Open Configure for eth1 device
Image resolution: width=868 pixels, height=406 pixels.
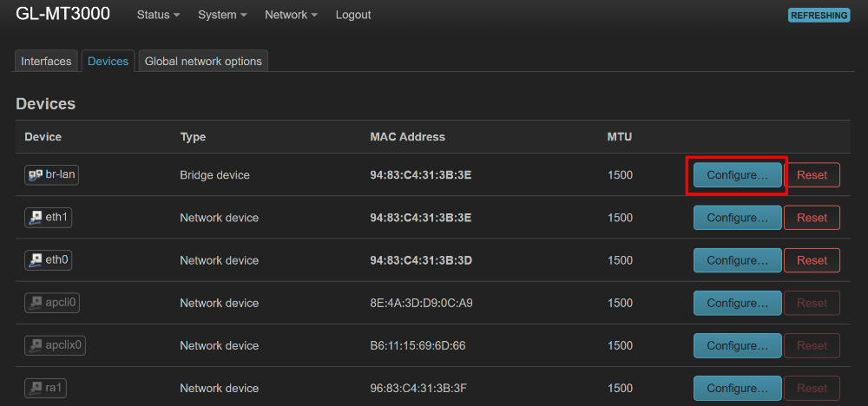point(737,218)
